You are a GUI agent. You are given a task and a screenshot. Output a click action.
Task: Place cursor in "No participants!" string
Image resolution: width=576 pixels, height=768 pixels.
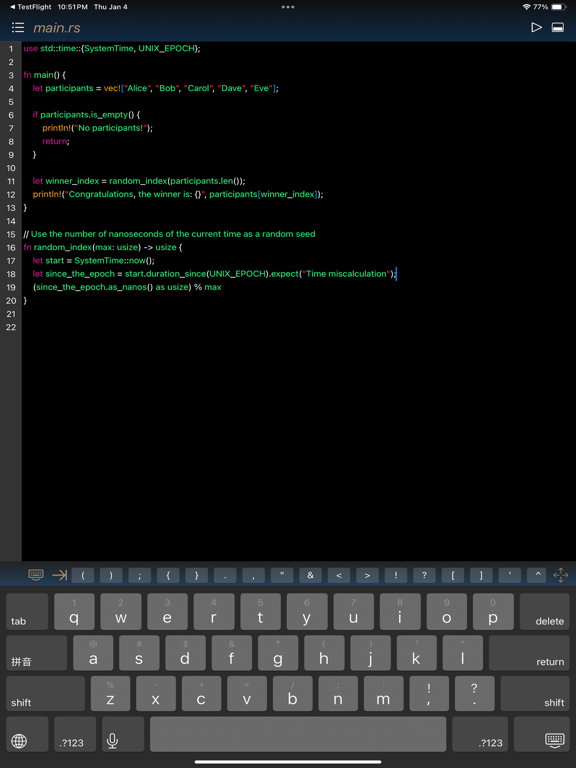pyautogui.click(x=110, y=128)
